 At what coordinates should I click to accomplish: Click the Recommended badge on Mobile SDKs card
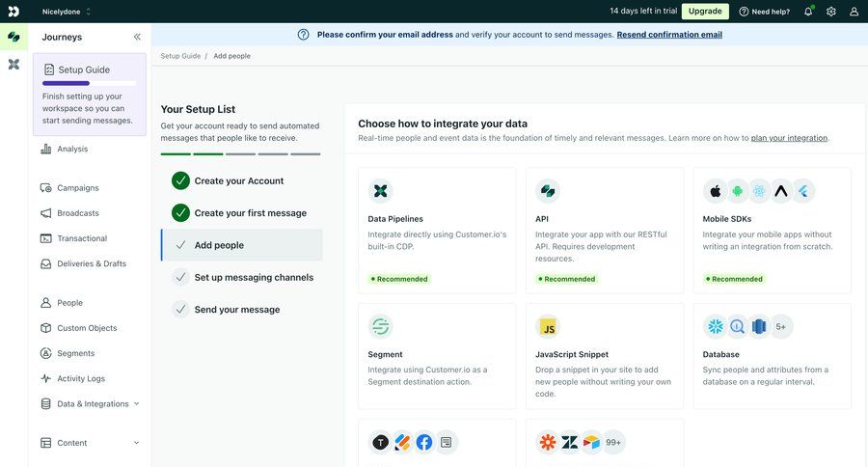coord(734,279)
